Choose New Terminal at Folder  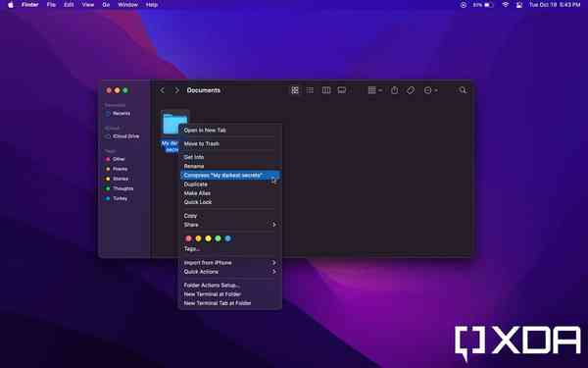tap(230, 294)
